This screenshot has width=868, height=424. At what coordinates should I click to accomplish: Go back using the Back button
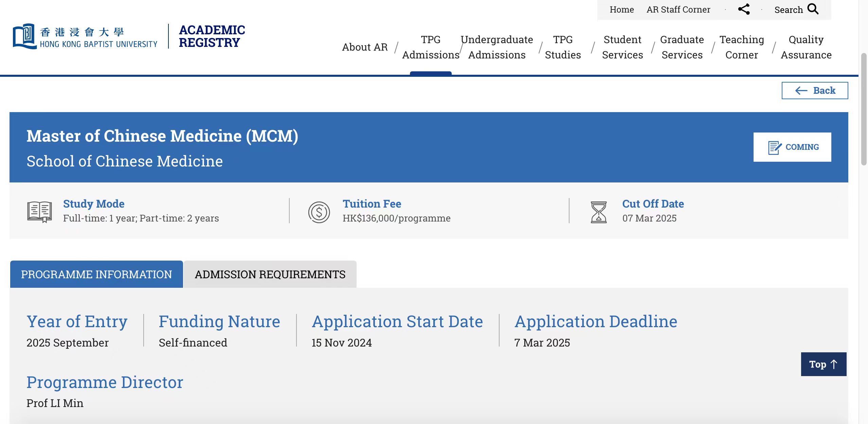pyautogui.click(x=815, y=90)
